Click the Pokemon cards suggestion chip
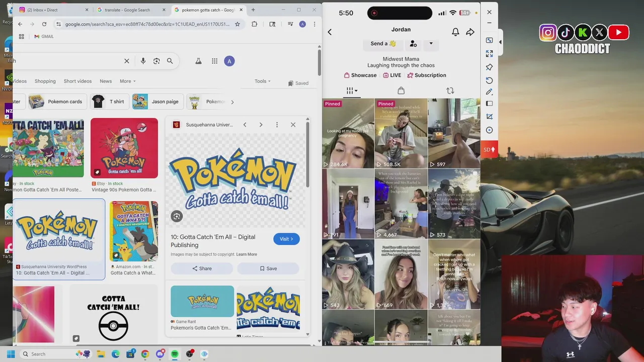 57,102
